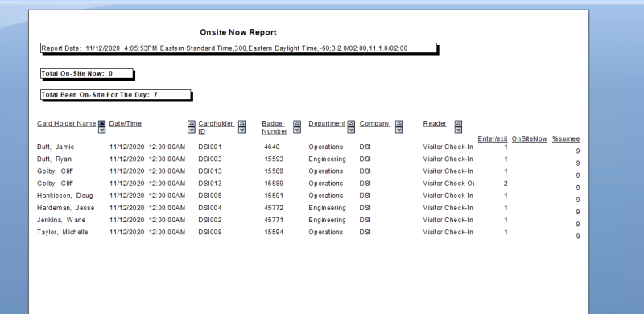Screen dimensions: 644x314
Task: Click the Date/Time column header
Action: point(126,123)
